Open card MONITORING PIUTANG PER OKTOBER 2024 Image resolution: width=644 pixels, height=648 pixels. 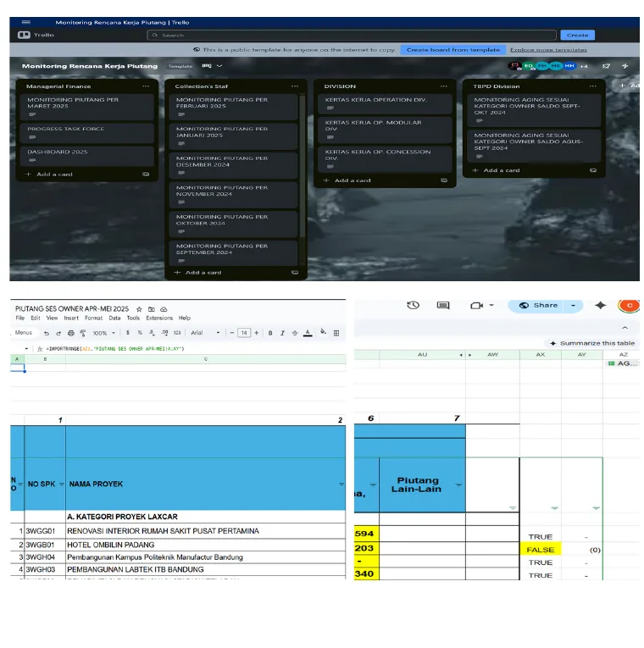[233, 224]
